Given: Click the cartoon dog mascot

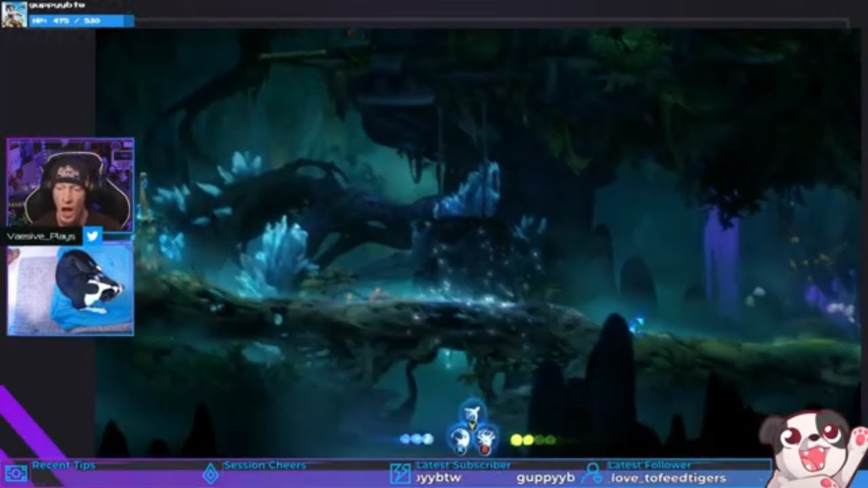Looking at the screenshot, I should pos(812,448).
